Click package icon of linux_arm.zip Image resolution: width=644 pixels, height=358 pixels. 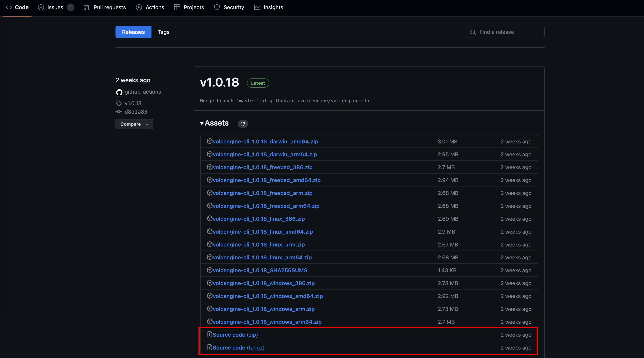209,244
